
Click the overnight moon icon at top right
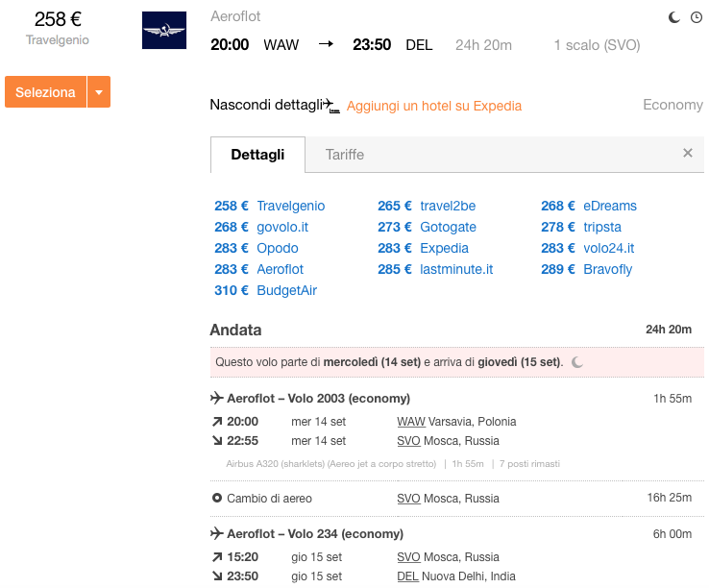(674, 17)
